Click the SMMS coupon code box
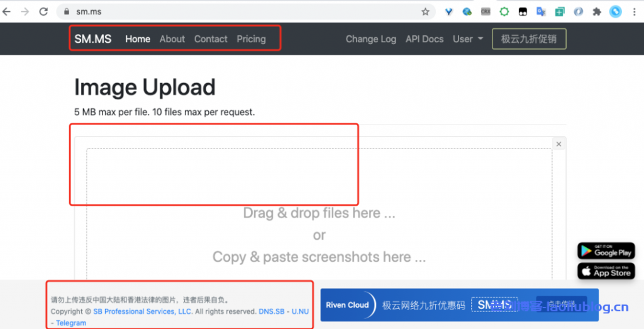The image size is (644, 329). coord(494,304)
